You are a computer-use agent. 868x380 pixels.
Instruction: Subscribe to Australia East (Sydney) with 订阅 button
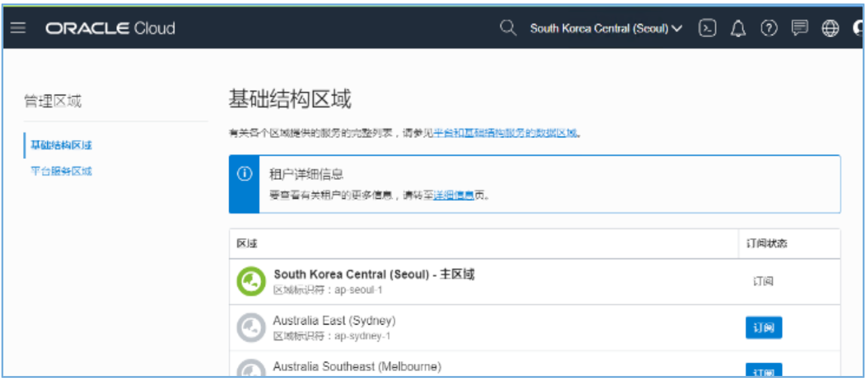coord(764,328)
